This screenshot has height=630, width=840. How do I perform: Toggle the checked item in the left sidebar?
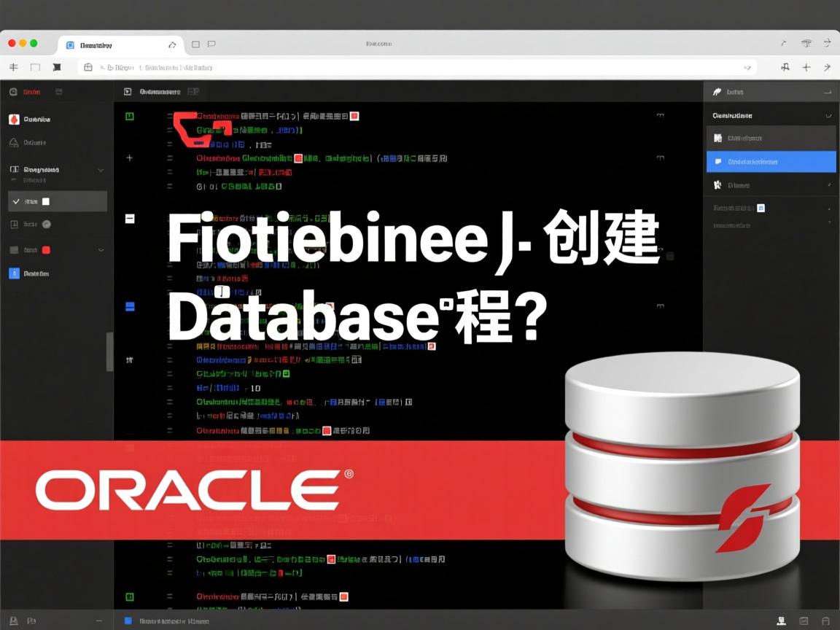(17, 201)
